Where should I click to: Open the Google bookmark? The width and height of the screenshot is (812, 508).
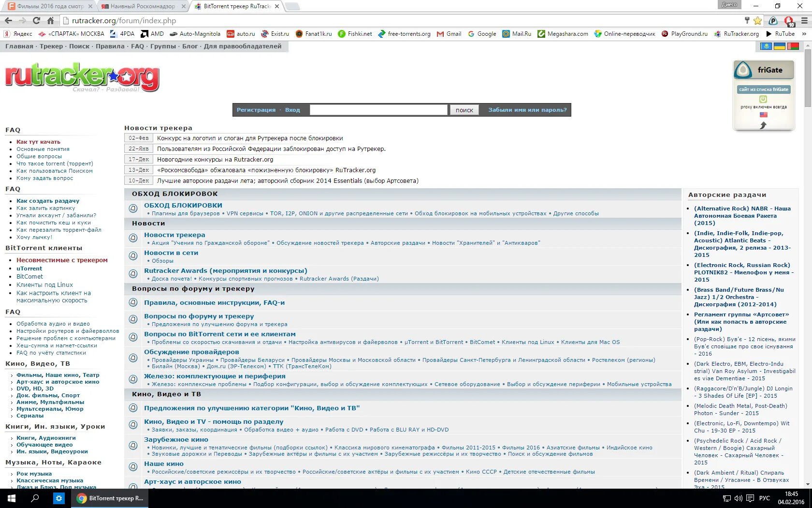pos(482,34)
